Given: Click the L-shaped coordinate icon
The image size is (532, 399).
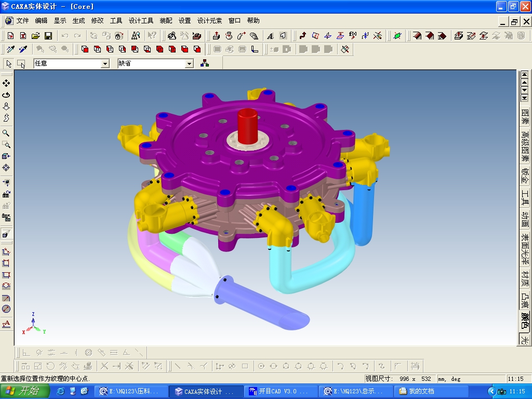Looking at the screenshot, I should pos(255,49).
